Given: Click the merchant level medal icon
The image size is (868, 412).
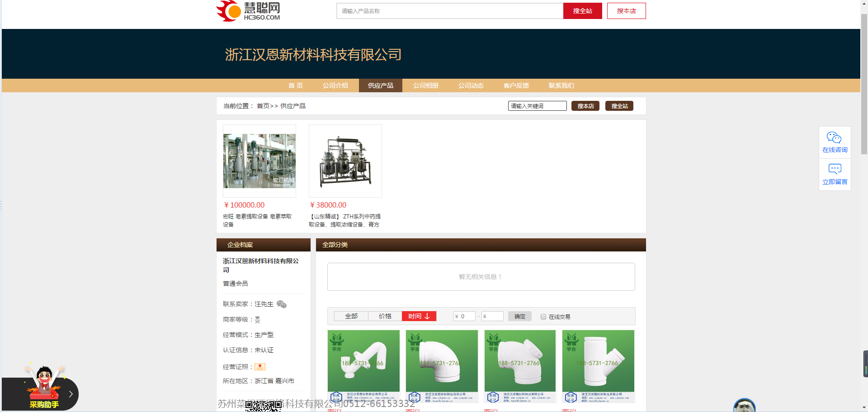Looking at the screenshot, I should click(258, 320).
